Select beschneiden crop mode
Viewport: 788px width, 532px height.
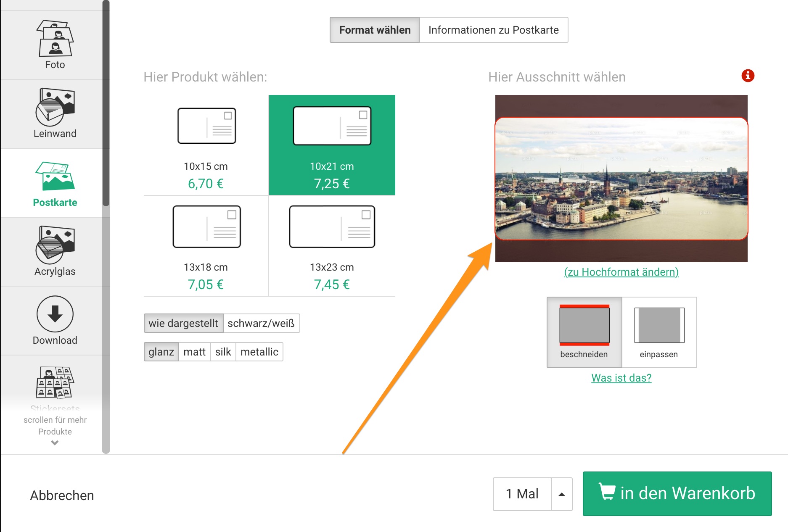tap(584, 332)
